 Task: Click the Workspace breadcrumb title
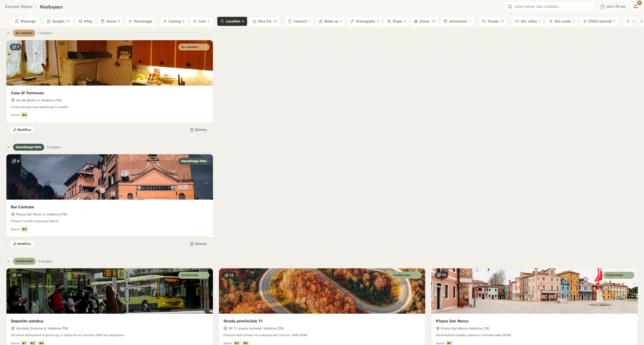(x=51, y=7)
